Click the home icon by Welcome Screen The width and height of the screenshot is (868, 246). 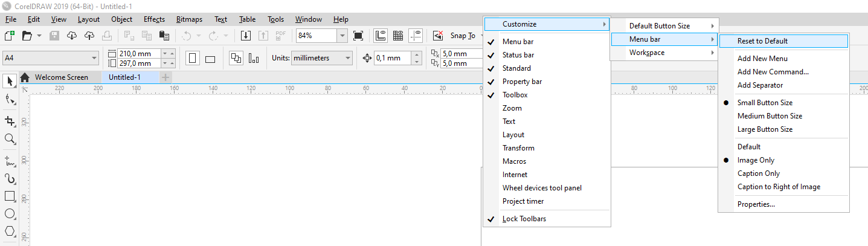tap(25, 77)
